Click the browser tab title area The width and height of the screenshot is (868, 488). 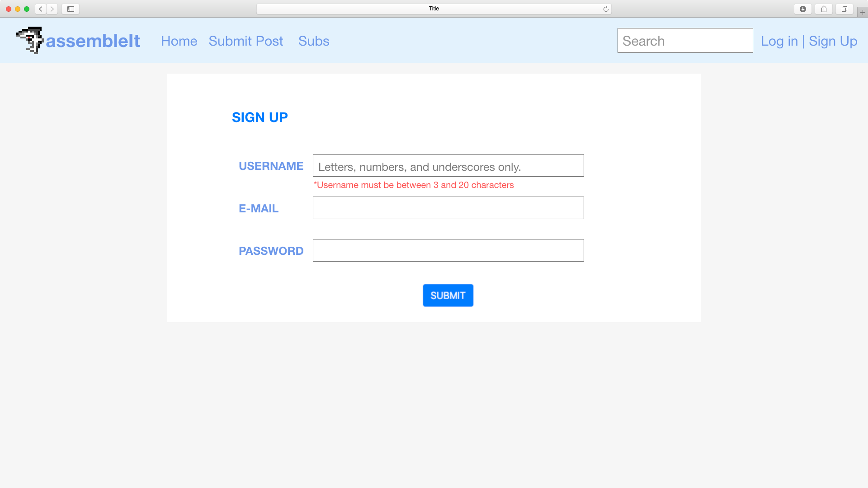coord(434,8)
